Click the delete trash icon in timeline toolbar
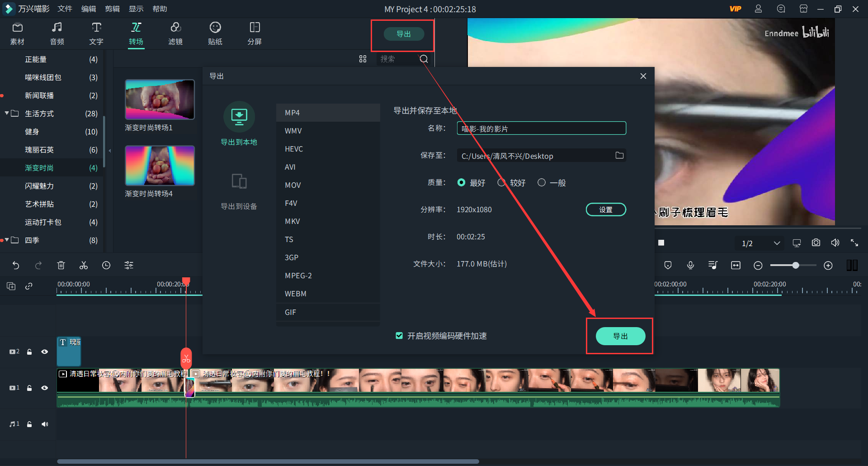Image resolution: width=868 pixels, height=466 pixels. 61,265
